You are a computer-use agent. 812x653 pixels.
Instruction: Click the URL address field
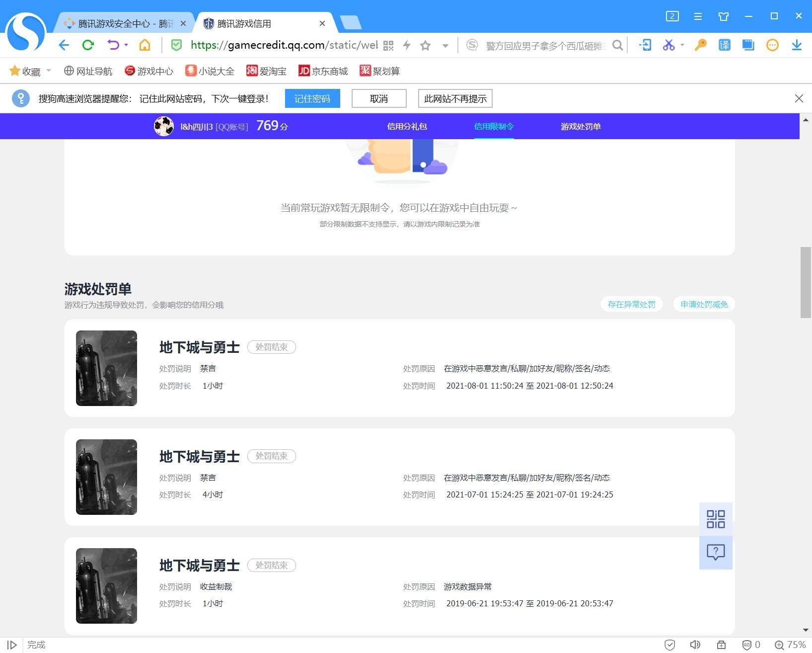(284, 45)
